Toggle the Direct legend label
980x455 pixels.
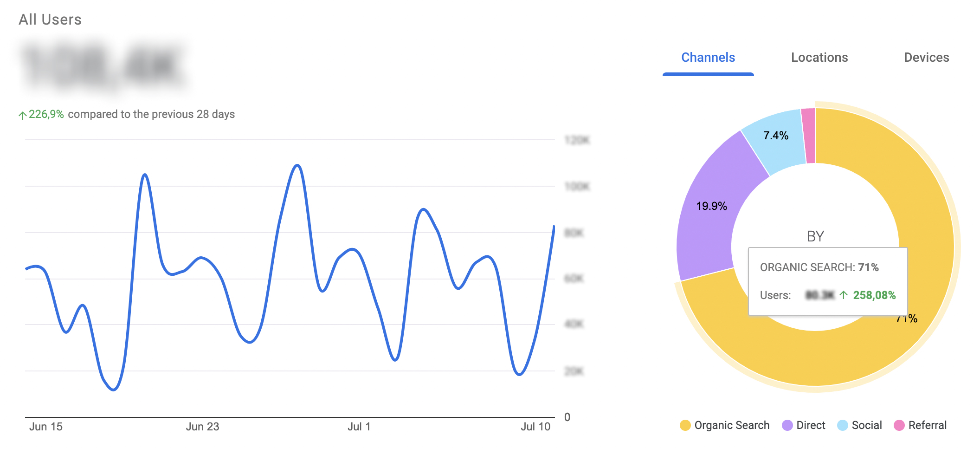pos(811,425)
